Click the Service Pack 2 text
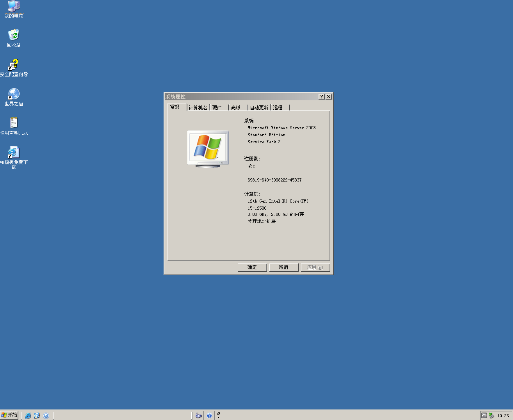The height and width of the screenshot is (420, 513). [264, 142]
